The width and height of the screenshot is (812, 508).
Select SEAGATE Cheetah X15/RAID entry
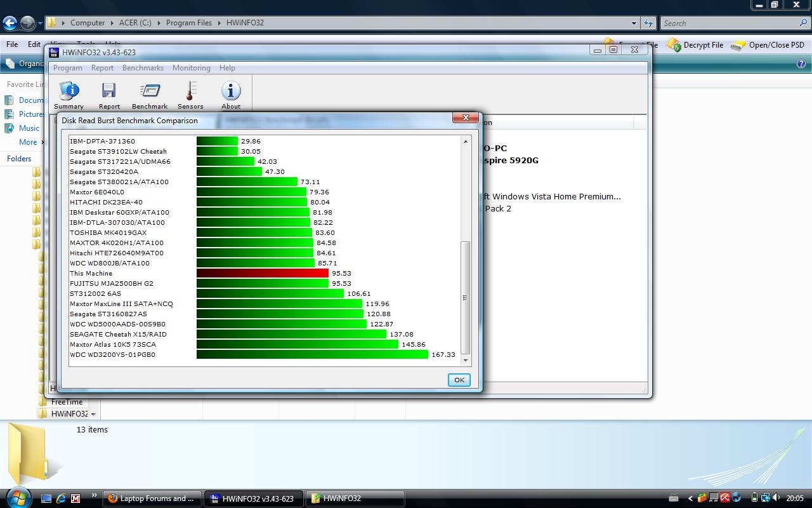(x=118, y=334)
